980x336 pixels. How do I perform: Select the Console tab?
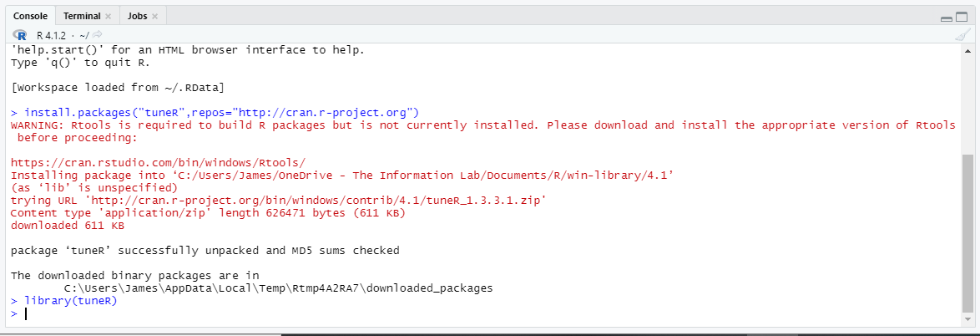30,17
